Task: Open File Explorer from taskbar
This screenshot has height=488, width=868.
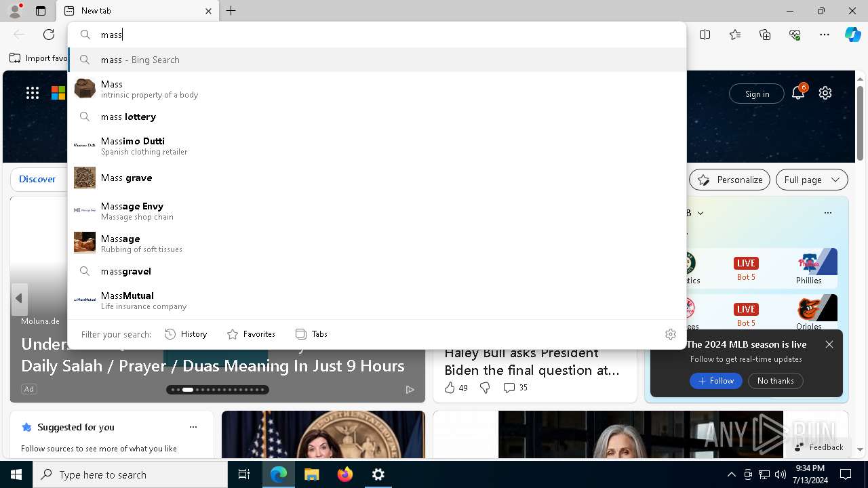Action: [312, 474]
